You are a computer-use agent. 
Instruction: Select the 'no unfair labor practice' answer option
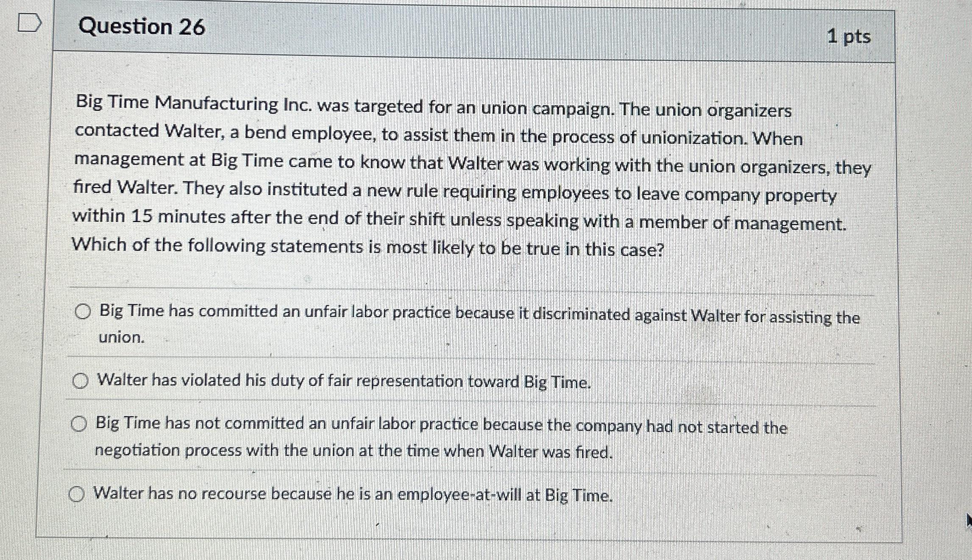pos(81,424)
